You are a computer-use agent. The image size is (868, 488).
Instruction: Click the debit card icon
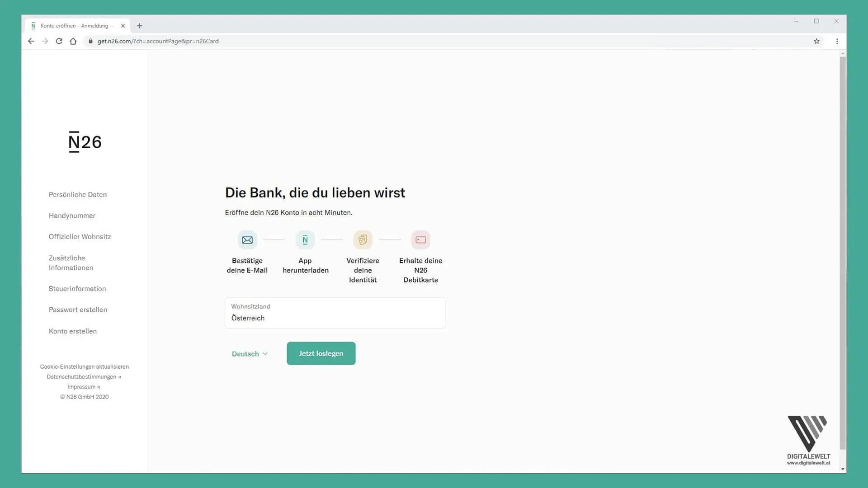point(420,240)
